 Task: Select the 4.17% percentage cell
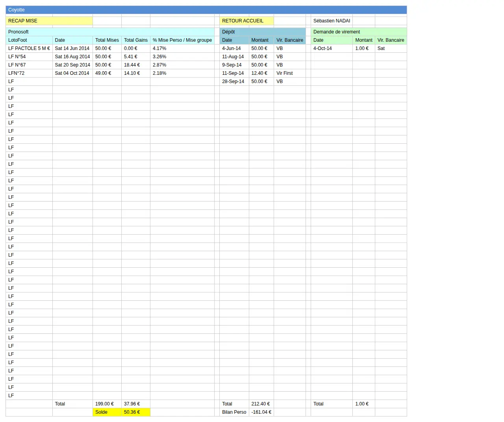(182, 48)
